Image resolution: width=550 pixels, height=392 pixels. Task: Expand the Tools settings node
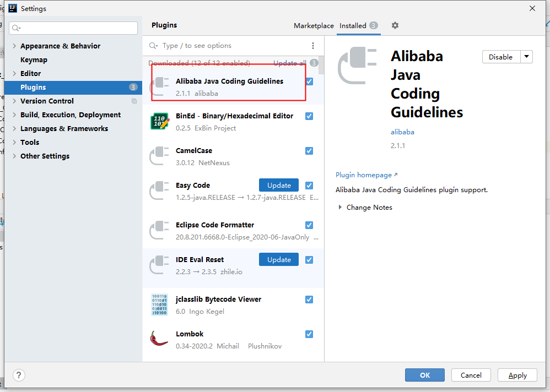click(14, 142)
